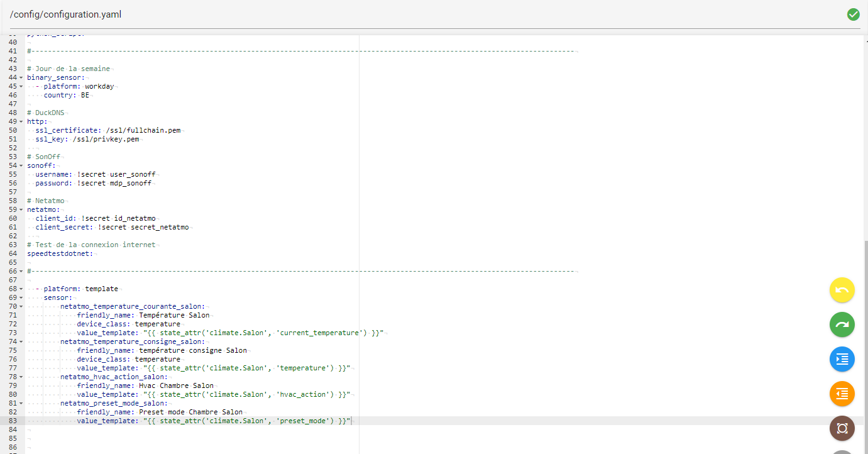Click 'friendly_name: Preset mode Chambre Salon' line
The width and height of the screenshot is (868, 454).
(x=160, y=412)
